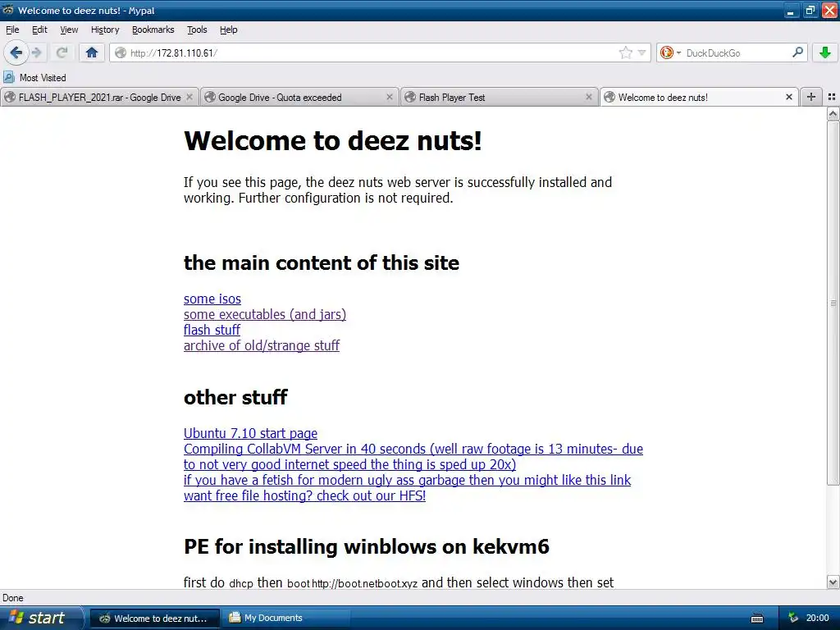Reload the page with the refresh icon

pos(62,52)
